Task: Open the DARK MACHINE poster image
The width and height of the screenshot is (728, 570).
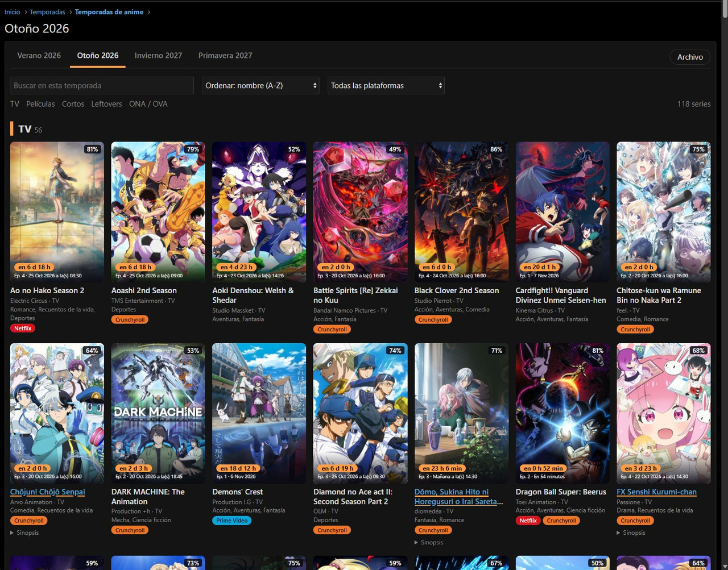Action: [158, 413]
